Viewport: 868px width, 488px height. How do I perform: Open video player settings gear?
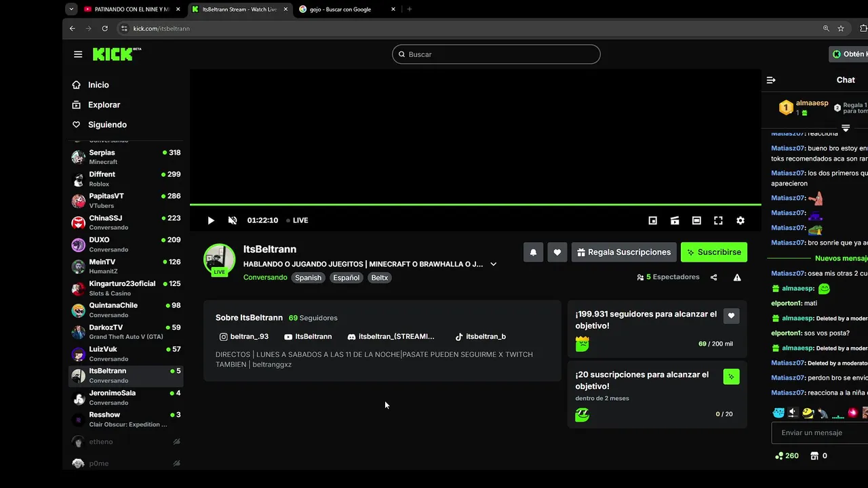pos(741,220)
